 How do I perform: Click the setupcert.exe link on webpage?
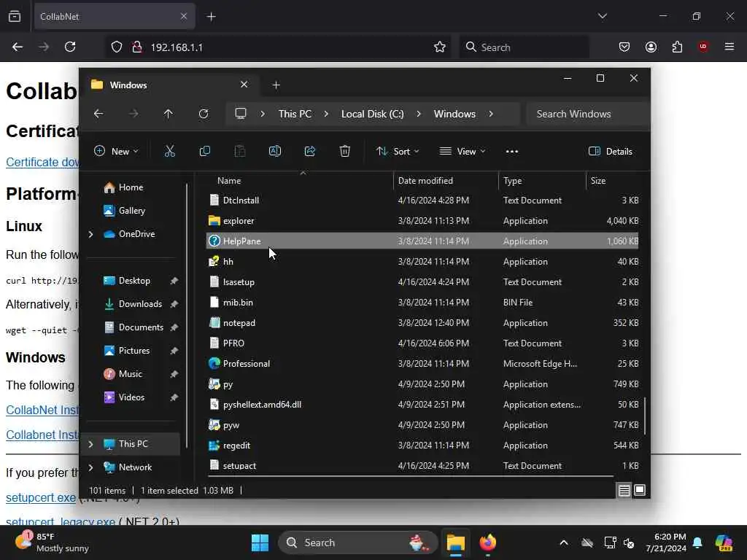point(41,497)
